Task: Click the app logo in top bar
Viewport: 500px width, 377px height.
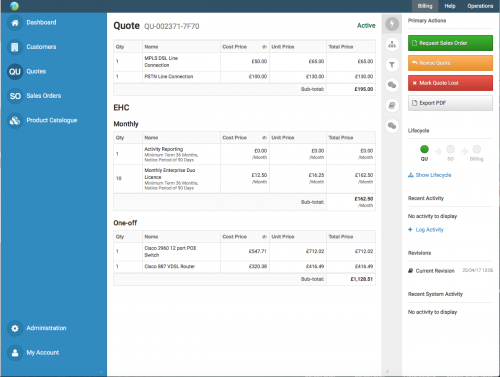Action: point(14,6)
